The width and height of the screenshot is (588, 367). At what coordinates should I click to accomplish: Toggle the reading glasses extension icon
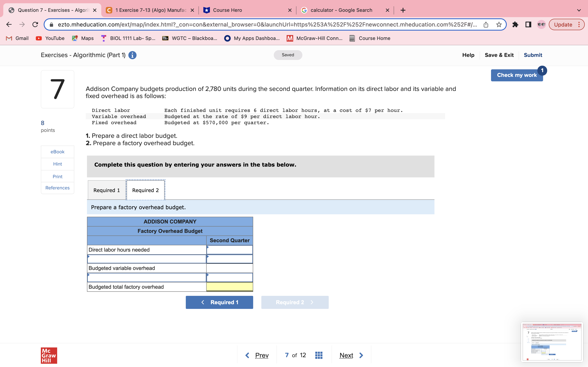541,24
